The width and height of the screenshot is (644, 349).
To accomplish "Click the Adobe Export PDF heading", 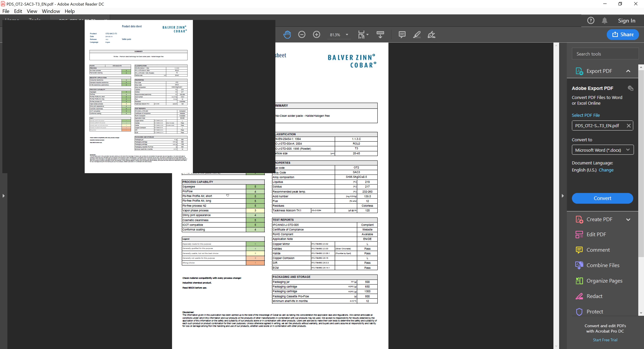I will tap(593, 88).
